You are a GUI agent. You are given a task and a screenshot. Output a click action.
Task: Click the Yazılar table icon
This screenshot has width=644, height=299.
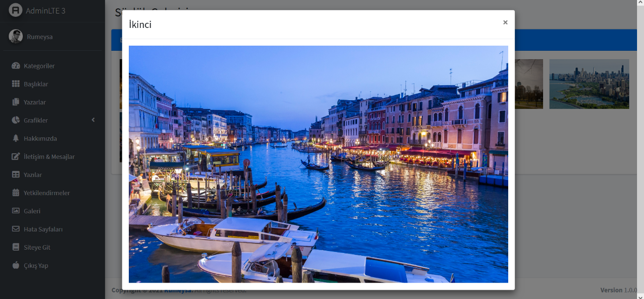pyautogui.click(x=16, y=175)
